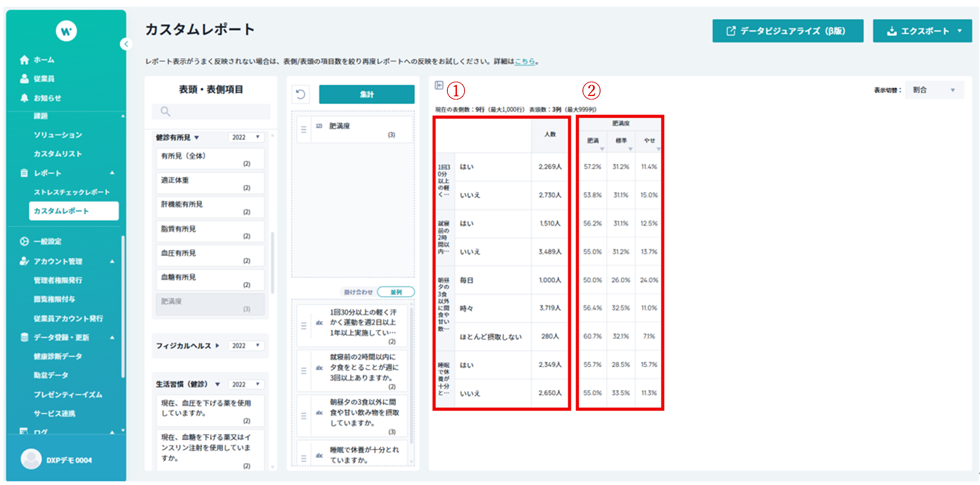Focus the item search field
This screenshot has height=485, width=980.
click(211, 111)
